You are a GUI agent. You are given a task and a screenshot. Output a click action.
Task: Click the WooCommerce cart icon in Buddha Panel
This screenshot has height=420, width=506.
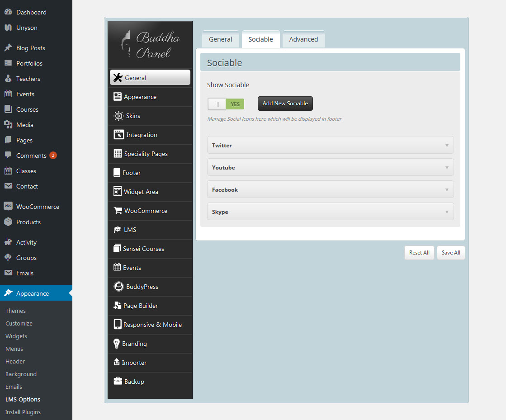pos(118,211)
